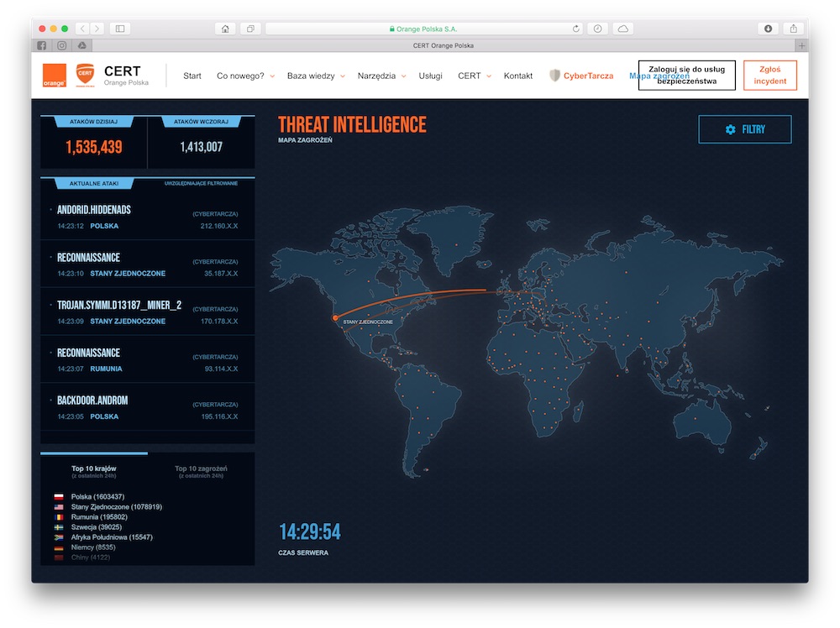Image resolution: width=840 pixels, height=628 pixels.
Task: Expand the Baza wiedzy dropdown
Action: [316, 76]
